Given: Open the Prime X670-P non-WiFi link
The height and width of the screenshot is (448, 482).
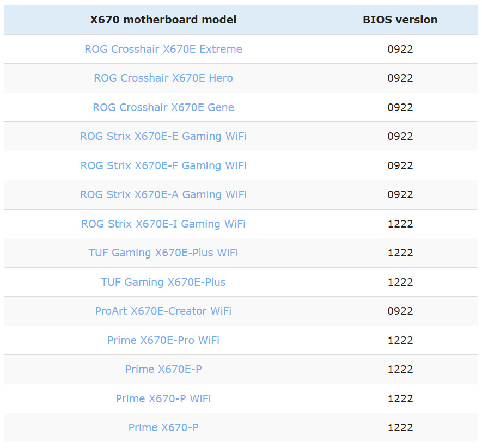Looking at the screenshot, I should (163, 427).
